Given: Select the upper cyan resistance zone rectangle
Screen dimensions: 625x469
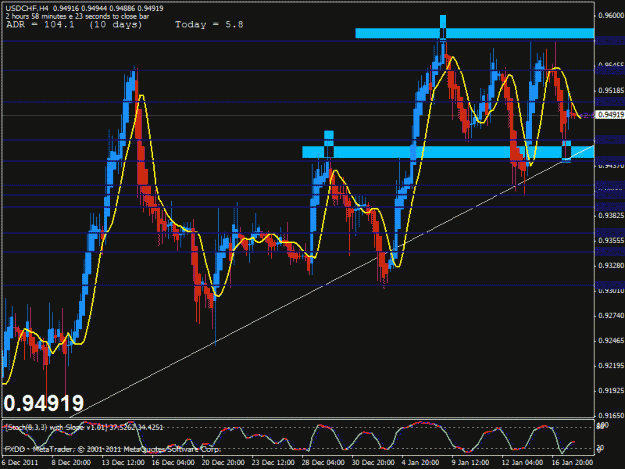Looking at the screenshot, I should (x=475, y=33).
